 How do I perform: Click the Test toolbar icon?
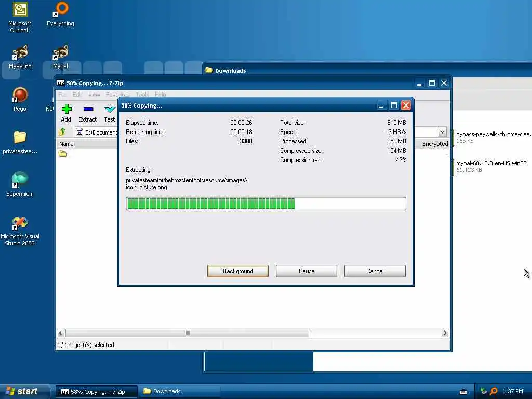110,113
